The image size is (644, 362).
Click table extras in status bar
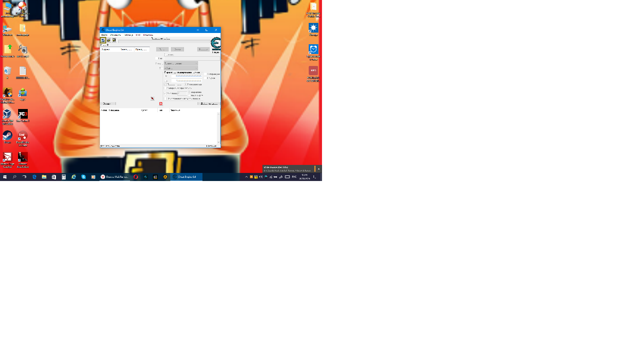[x=212, y=146]
